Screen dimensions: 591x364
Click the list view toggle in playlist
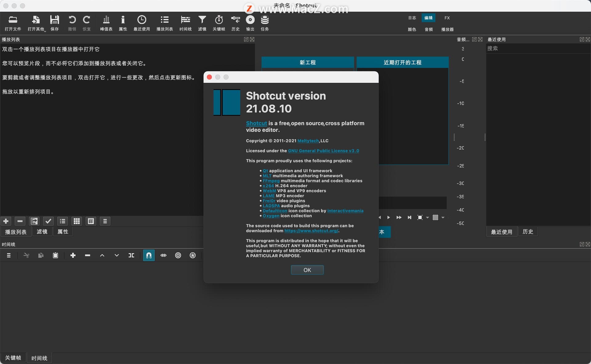tap(62, 221)
